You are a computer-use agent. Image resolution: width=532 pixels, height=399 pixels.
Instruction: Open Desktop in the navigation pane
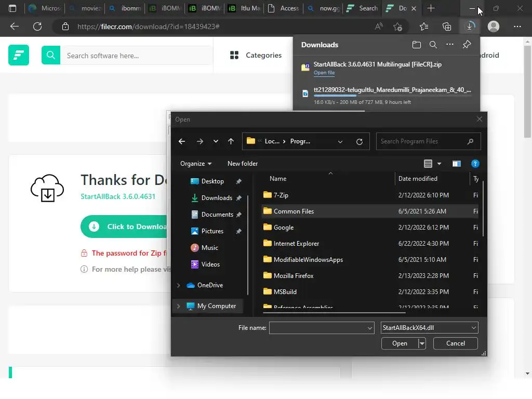[214, 181]
